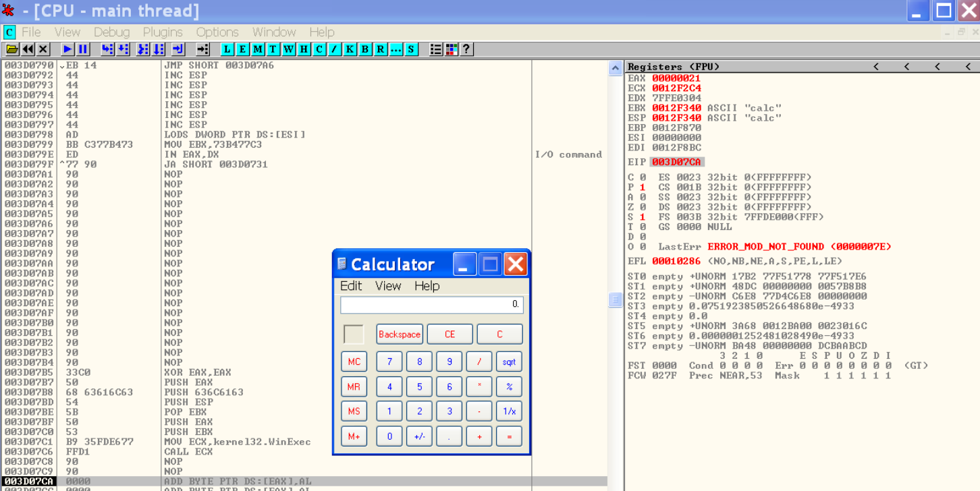Screen dimensions: 980x491
Task: Open the debugger File menu
Action: point(31,32)
